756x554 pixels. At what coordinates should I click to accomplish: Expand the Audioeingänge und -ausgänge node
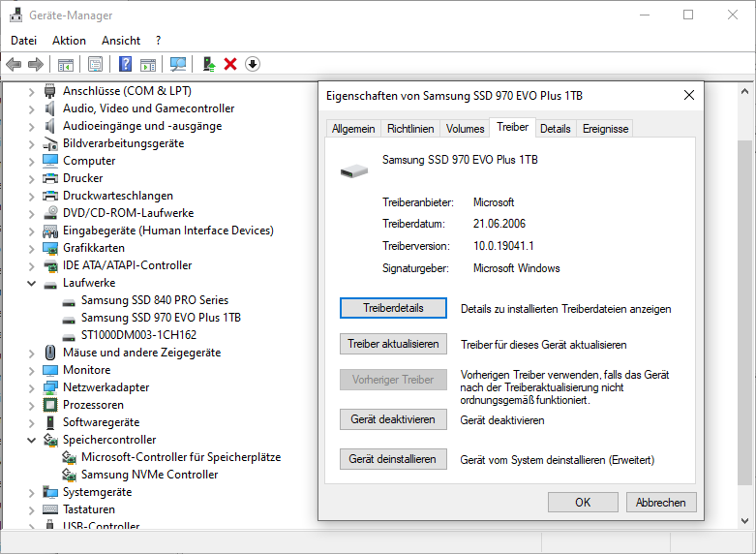coord(31,127)
